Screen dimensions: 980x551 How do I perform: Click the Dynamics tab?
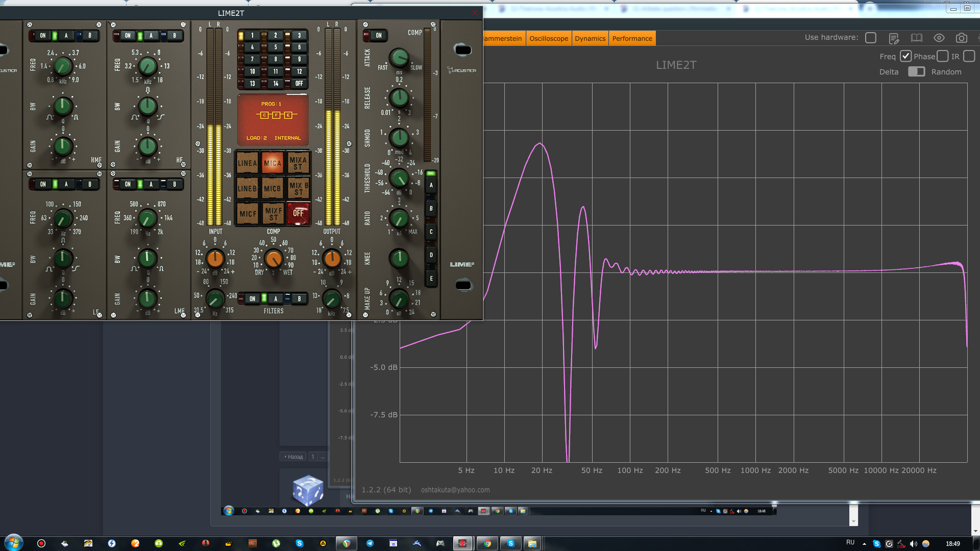[x=590, y=38]
